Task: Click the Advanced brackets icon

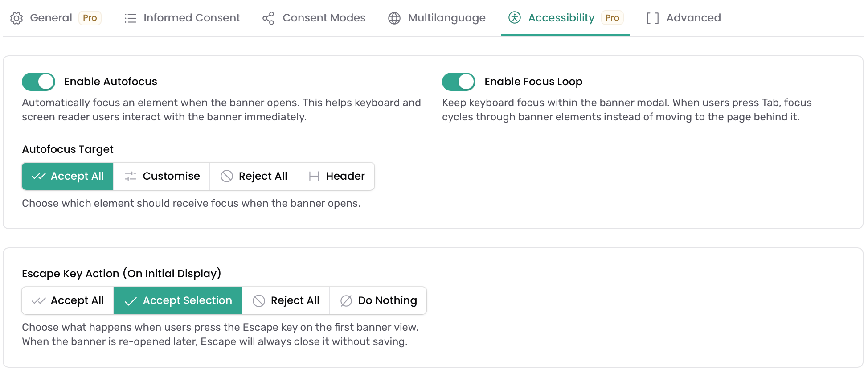Action: tap(652, 18)
